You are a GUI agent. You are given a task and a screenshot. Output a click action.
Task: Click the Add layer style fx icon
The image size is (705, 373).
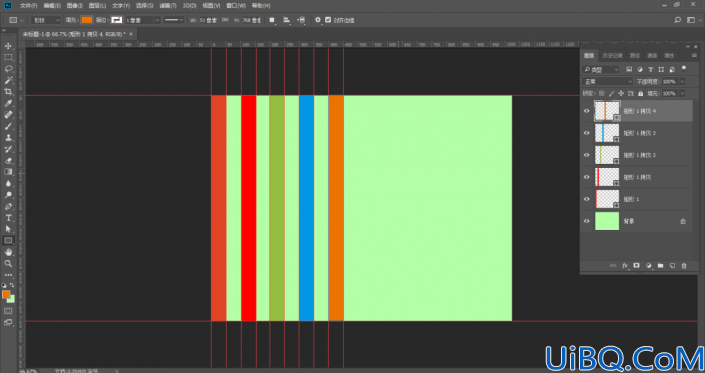click(x=625, y=266)
